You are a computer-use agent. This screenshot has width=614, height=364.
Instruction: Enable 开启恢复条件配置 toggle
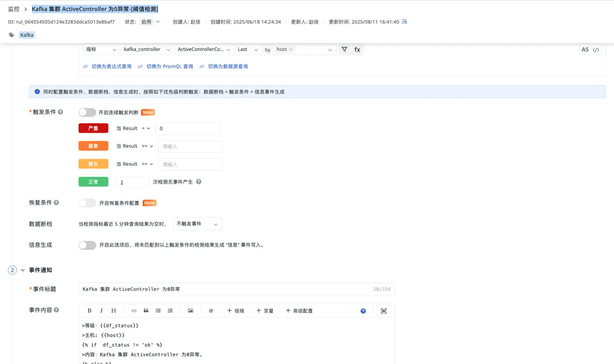(87, 202)
